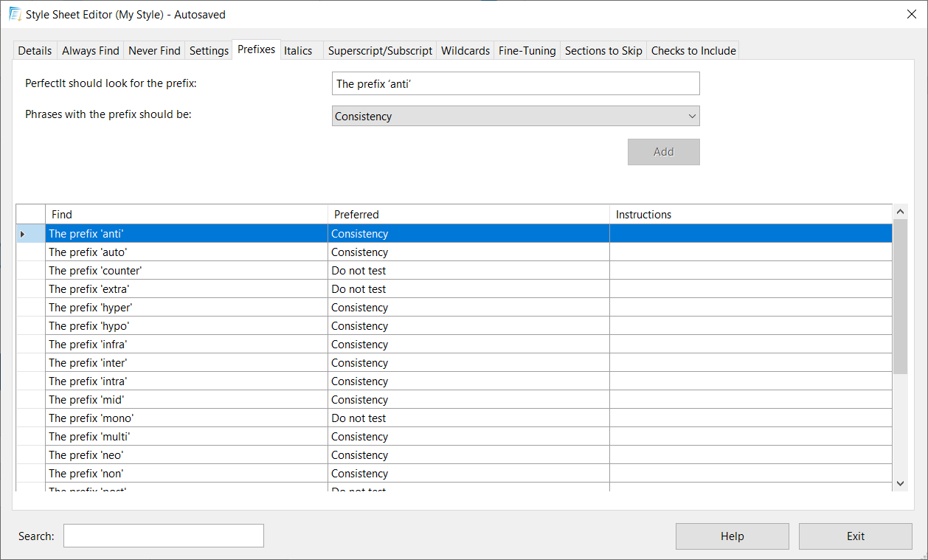Click Instructions cell for prefix 'auto'
Image resolution: width=928 pixels, height=560 pixels.
[751, 252]
